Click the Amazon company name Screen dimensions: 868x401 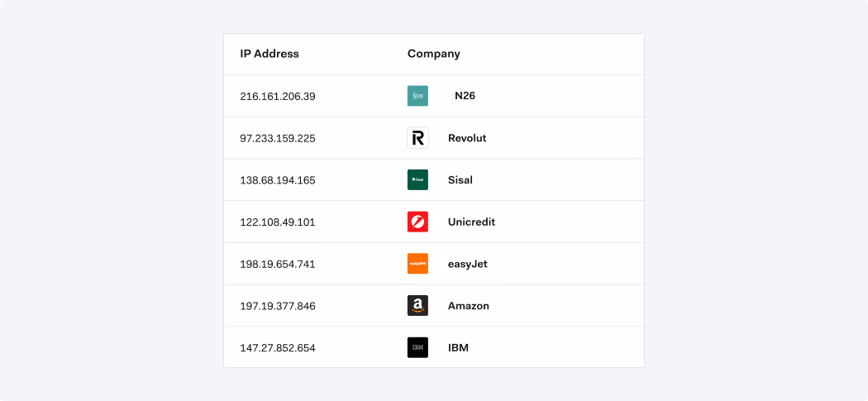coord(469,306)
